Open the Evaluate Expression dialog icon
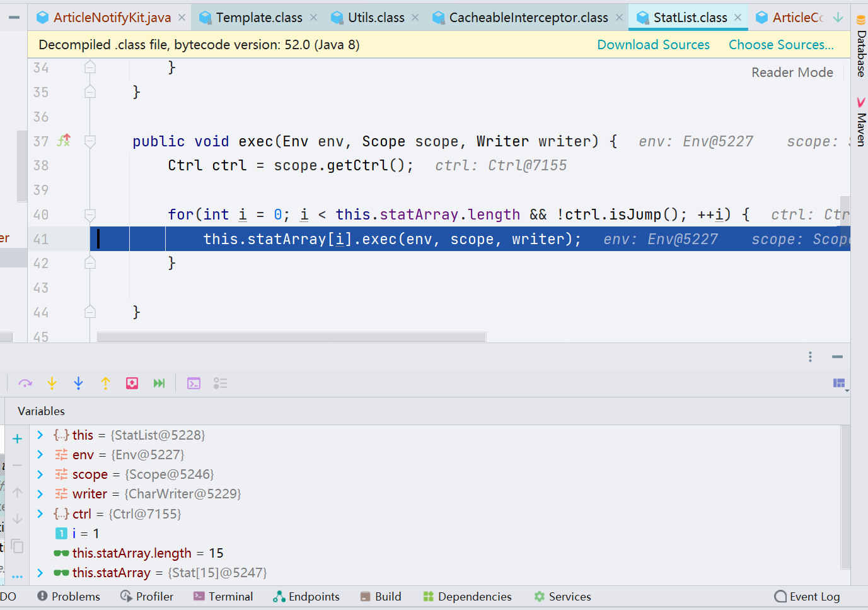 194,384
